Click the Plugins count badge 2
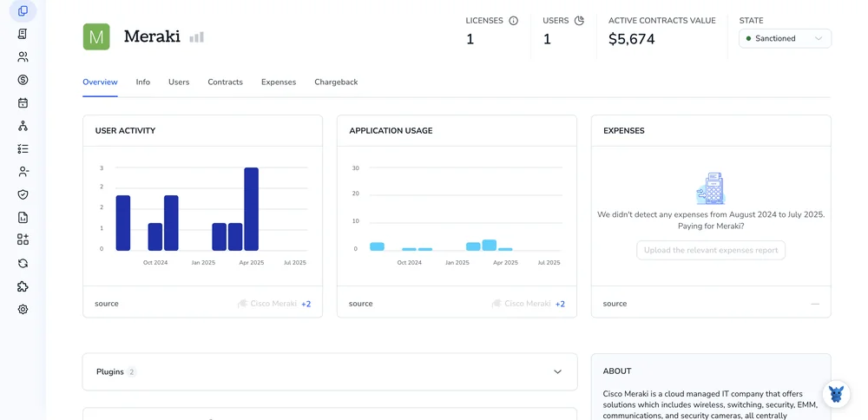The width and height of the screenshot is (868, 420). click(x=132, y=372)
